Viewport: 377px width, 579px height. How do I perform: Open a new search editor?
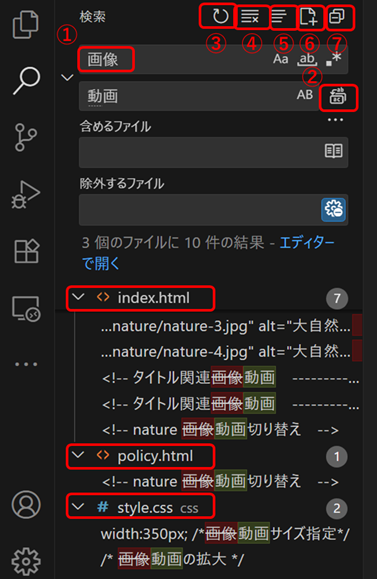click(x=308, y=16)
